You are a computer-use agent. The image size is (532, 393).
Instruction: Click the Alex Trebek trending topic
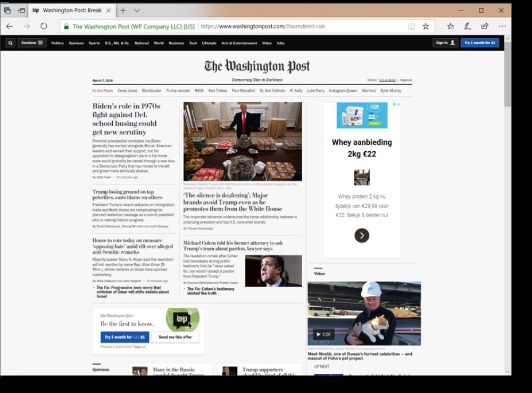pyautogui.click(x=218, y=91)
